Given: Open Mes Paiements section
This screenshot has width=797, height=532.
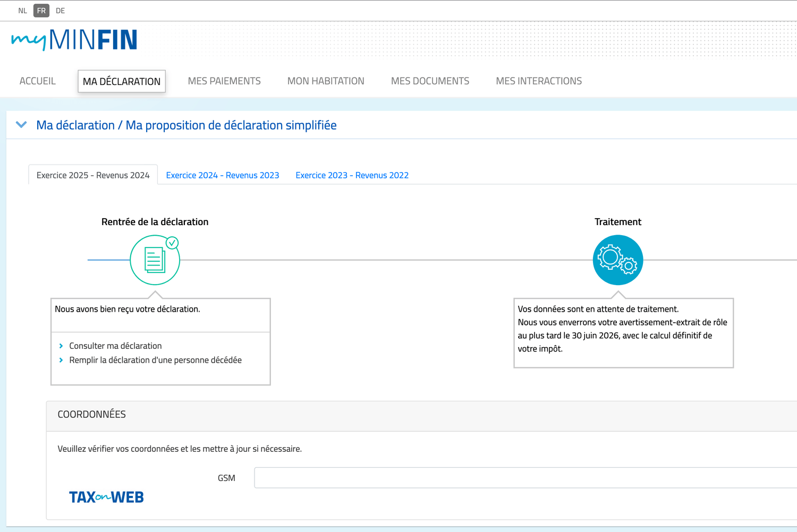Looking at the screenshot, I should [224, 81].
